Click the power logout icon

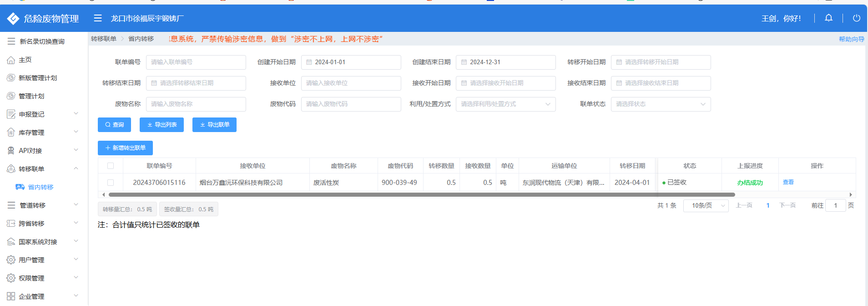[x=856, y=18]
